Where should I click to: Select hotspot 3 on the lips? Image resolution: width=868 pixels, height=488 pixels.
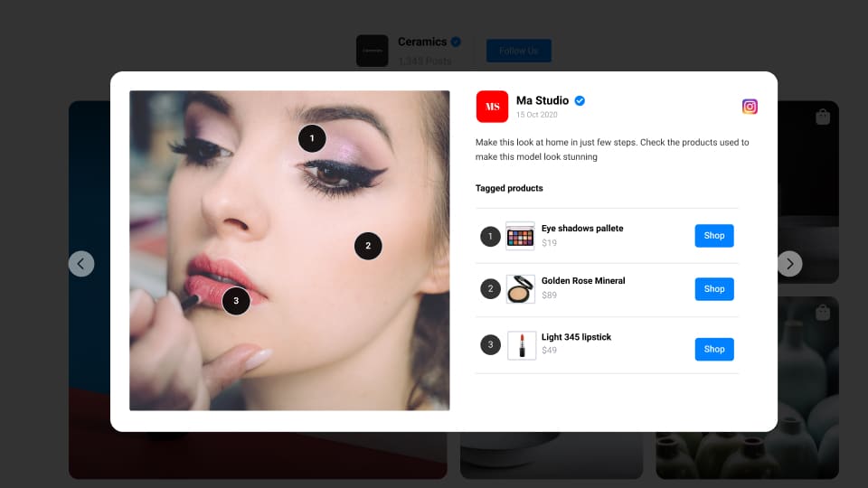236,300
